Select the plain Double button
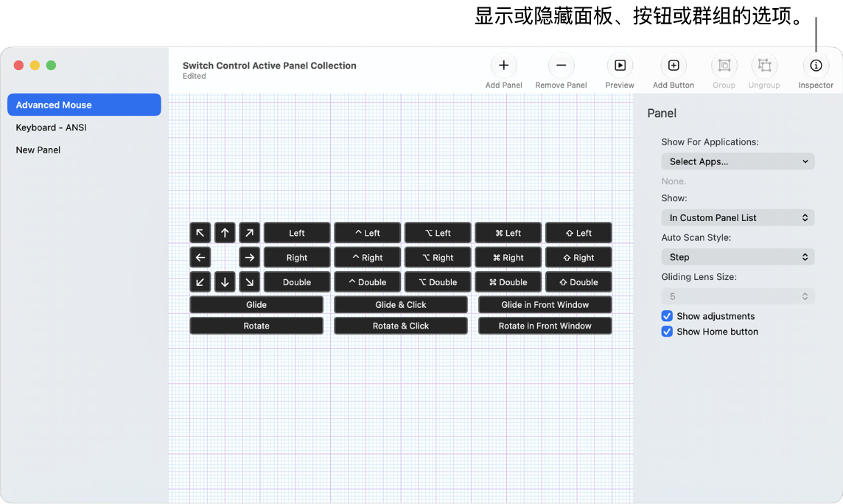 click(297, 282)
